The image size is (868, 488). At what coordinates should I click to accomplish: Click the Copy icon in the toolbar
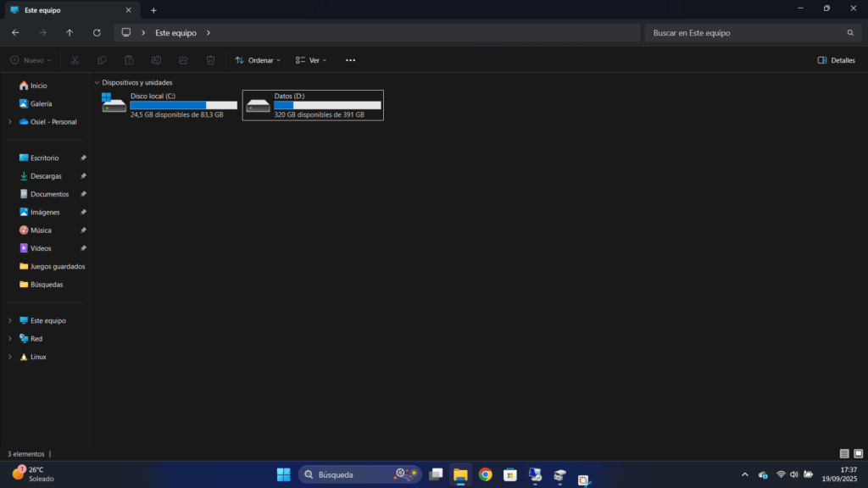click(102, 60)
